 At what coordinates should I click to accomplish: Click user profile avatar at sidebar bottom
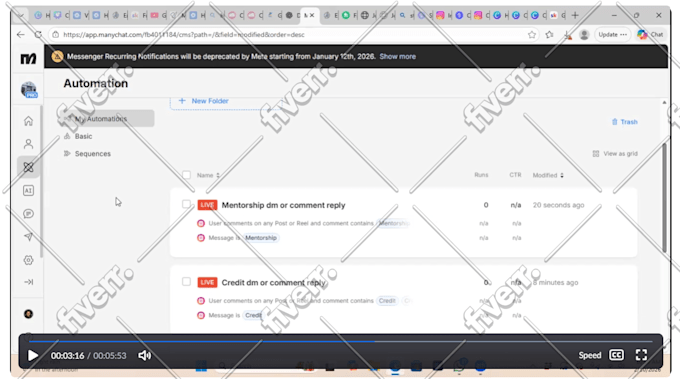click(28, 314)
